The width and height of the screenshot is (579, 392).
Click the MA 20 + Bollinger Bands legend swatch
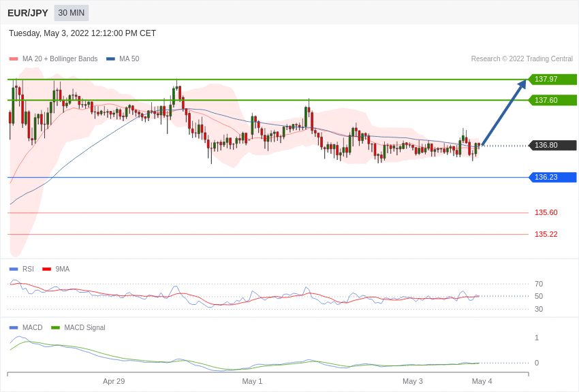tap(14, 59)
